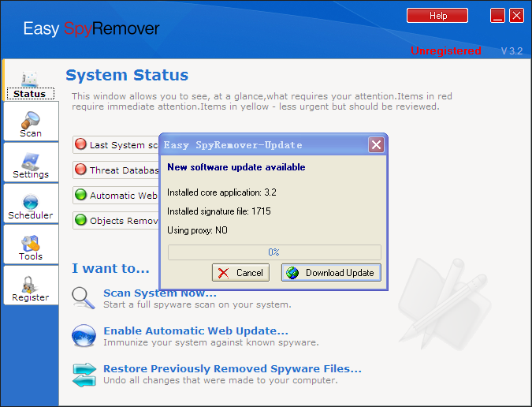Viewport: 532px width, 407px height.
Task: Click the restore arrows icon
Action: pyautogui.click(x=84, y=374)
